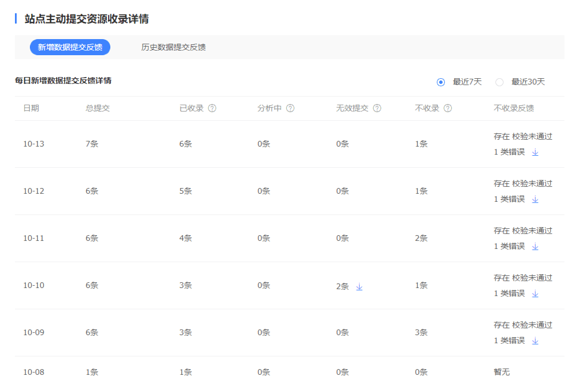Image resolution: width=588 pixels, height=376 pixels.
Task: Click the 10-12 date cell
Action: [34, 191]
